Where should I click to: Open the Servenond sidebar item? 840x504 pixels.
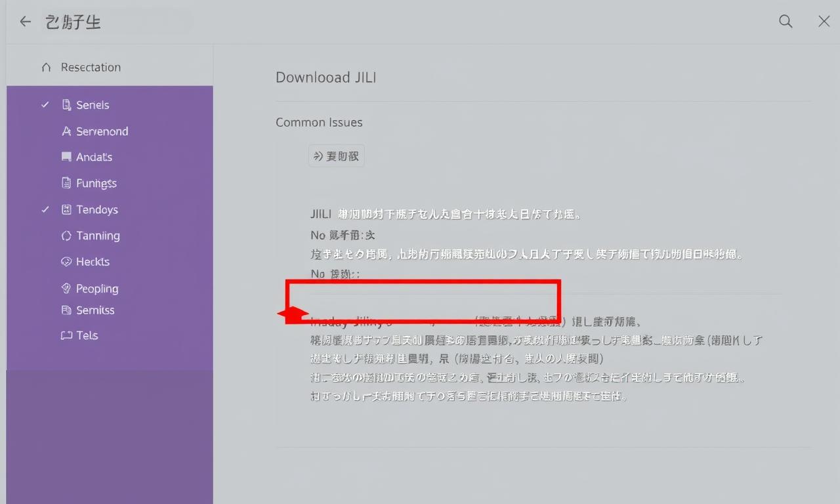tap(102, 131)
